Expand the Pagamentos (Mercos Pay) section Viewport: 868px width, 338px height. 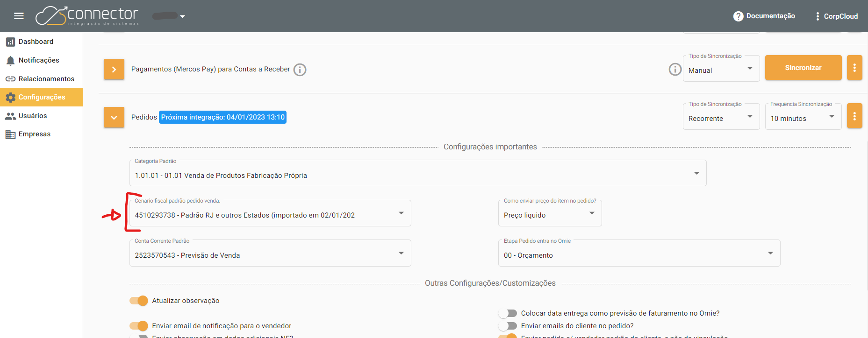click(x=114, y=69)
